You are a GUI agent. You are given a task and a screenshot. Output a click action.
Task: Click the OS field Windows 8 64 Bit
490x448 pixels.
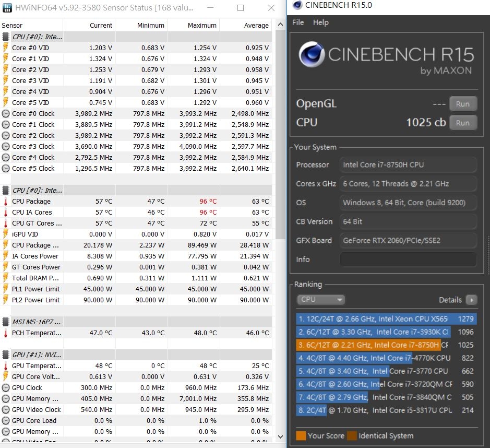[408, 203]
